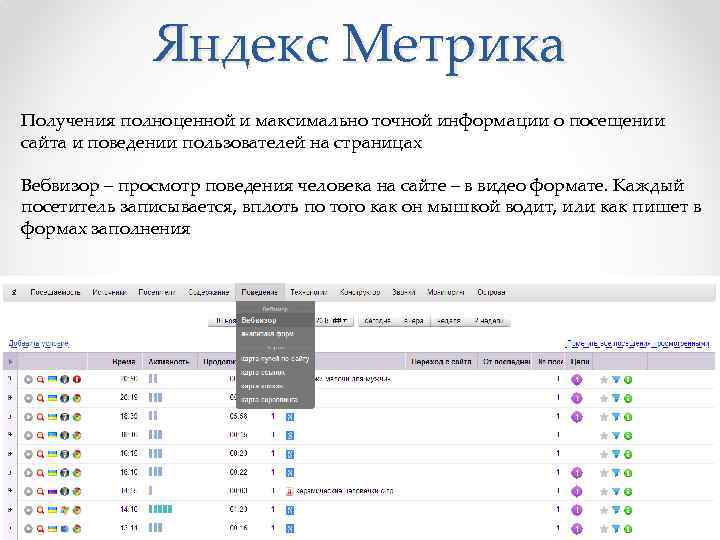Sort by the Активность column header
720x540 pixels.
click(x=169, y=362)
